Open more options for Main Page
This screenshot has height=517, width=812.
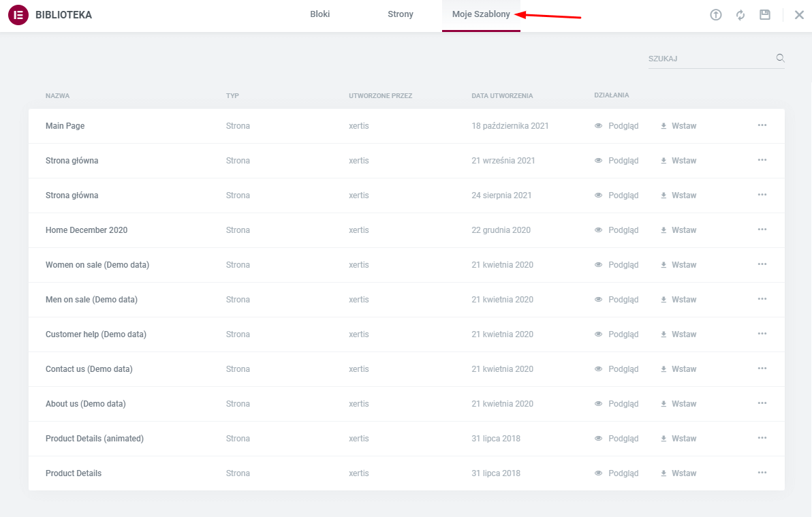point(762,125)
